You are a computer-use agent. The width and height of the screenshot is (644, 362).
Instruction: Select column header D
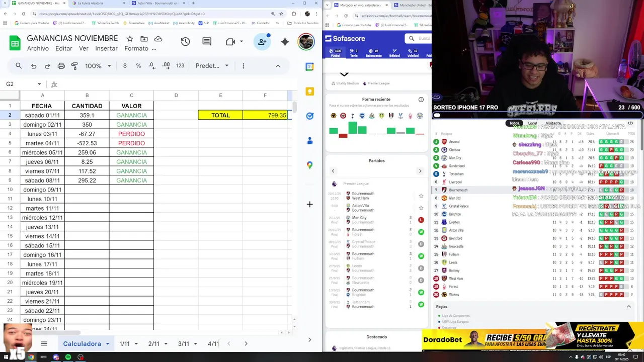[176, 96]
